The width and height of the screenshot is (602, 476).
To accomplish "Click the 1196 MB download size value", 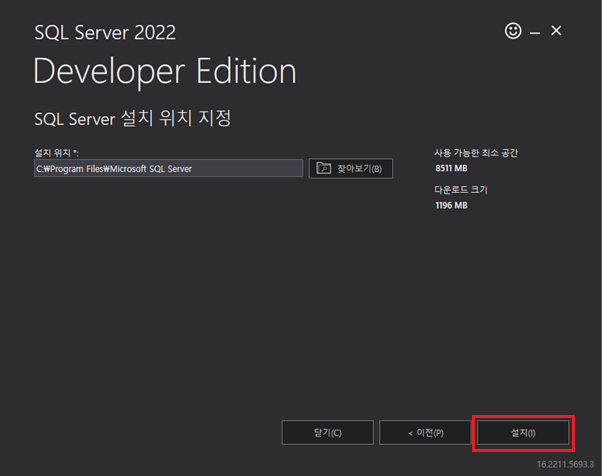I will click(x=451, y=205).
